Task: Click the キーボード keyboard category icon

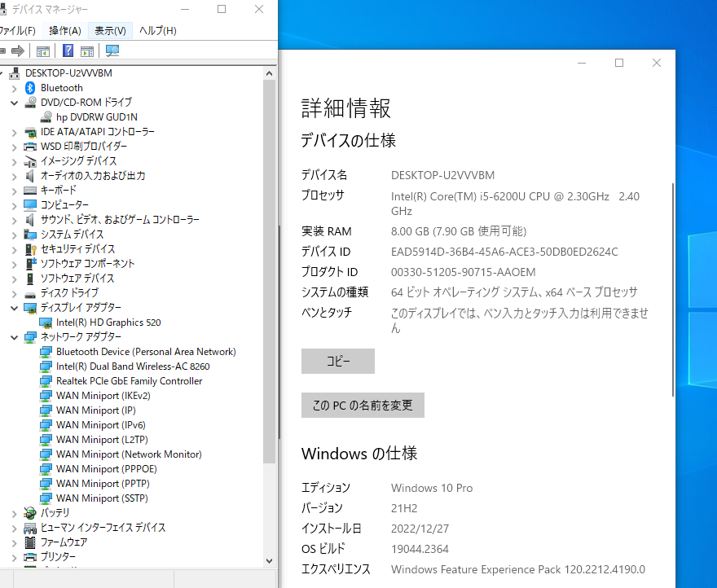Action: pyautogui.click(x=30, y=191)
